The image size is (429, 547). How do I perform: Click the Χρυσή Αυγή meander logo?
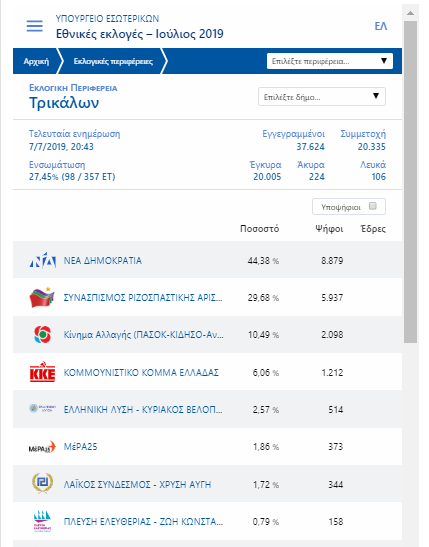[43, 484]
